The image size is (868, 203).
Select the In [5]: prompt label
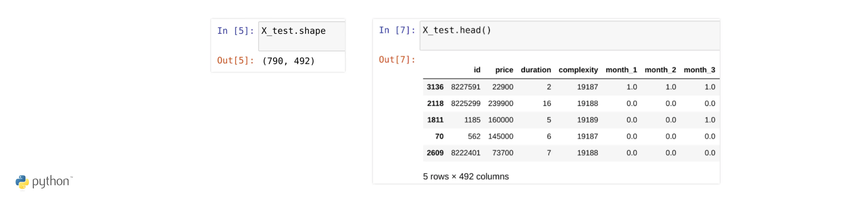tap(236, 31)
